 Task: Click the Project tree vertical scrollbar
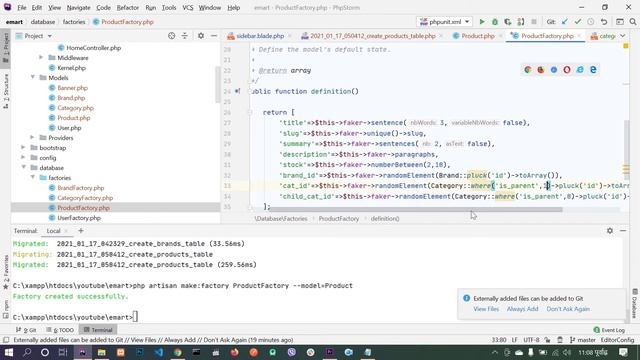pyautogui.click(x=218, y=84)
